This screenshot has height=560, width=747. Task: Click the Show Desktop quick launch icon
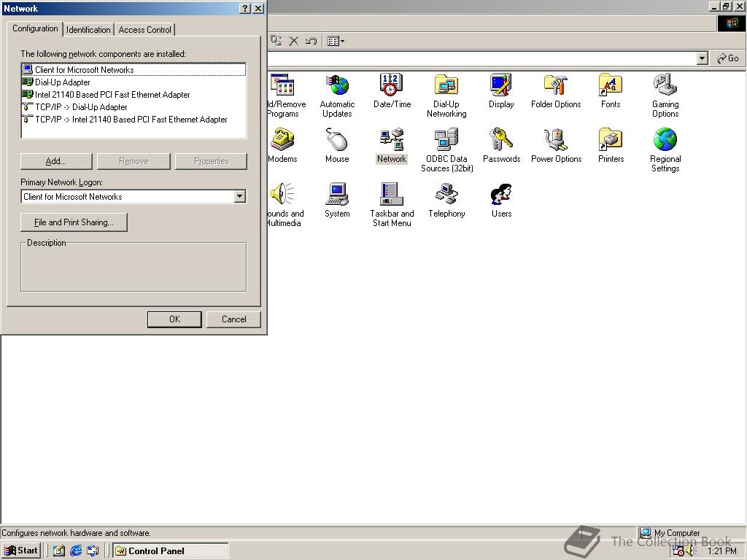(x=59, y=551)
